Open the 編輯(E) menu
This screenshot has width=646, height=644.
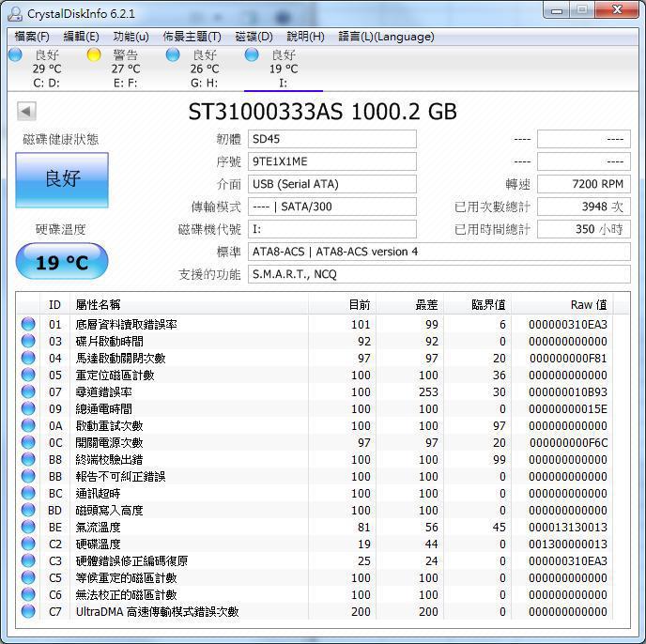pyautogui.click(x=81, y=37)
